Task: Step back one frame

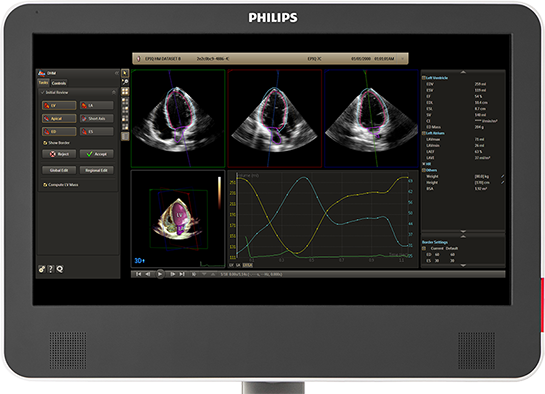Action: 148,274
